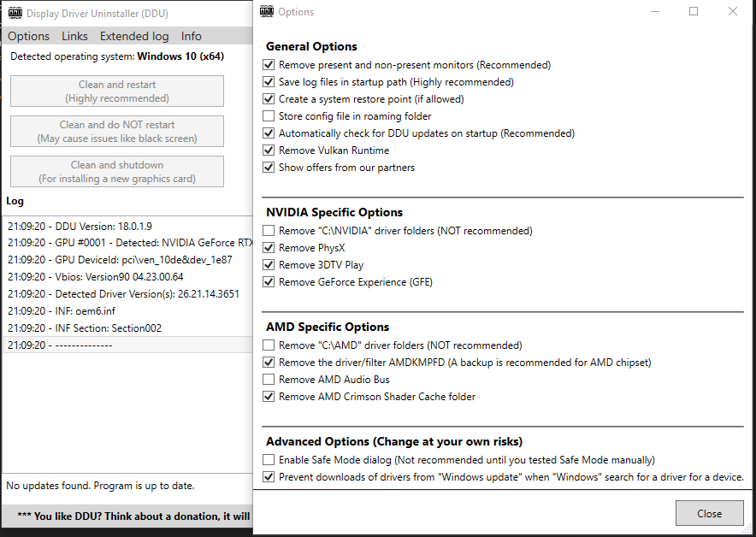756x537 pixels.
Task: Toggle Remove AMD Crimson Shader Cache folder
Action: 269,396
